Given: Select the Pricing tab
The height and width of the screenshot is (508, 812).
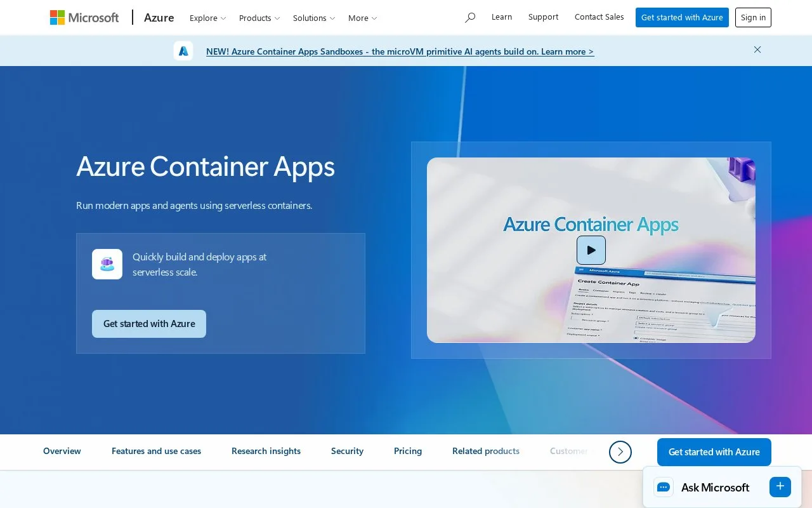Looking at the screenshot, I should 408,451.
